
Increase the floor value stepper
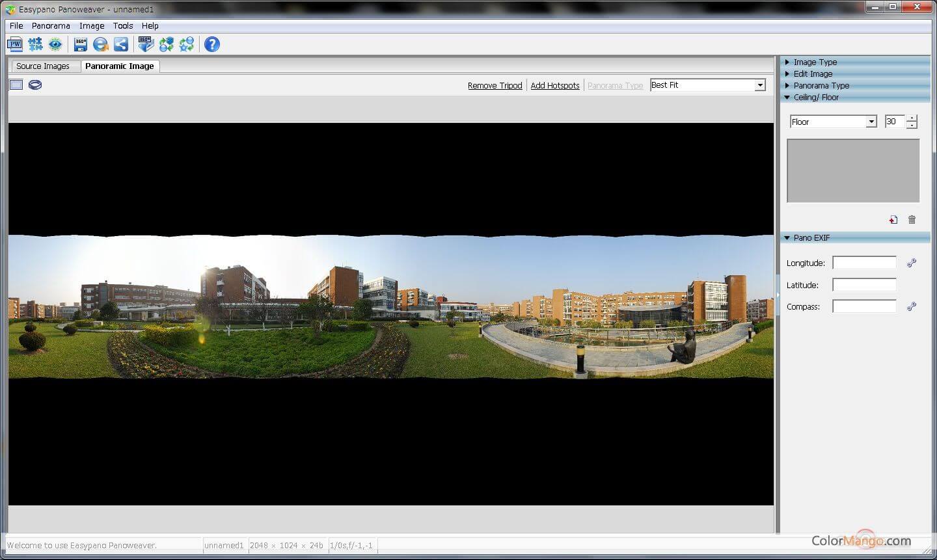pyautogui.click(x=912, y=118)
